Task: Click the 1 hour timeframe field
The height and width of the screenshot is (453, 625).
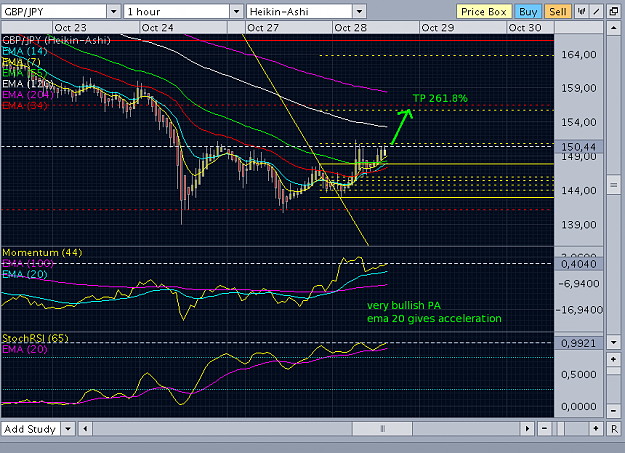Action: 177,12
